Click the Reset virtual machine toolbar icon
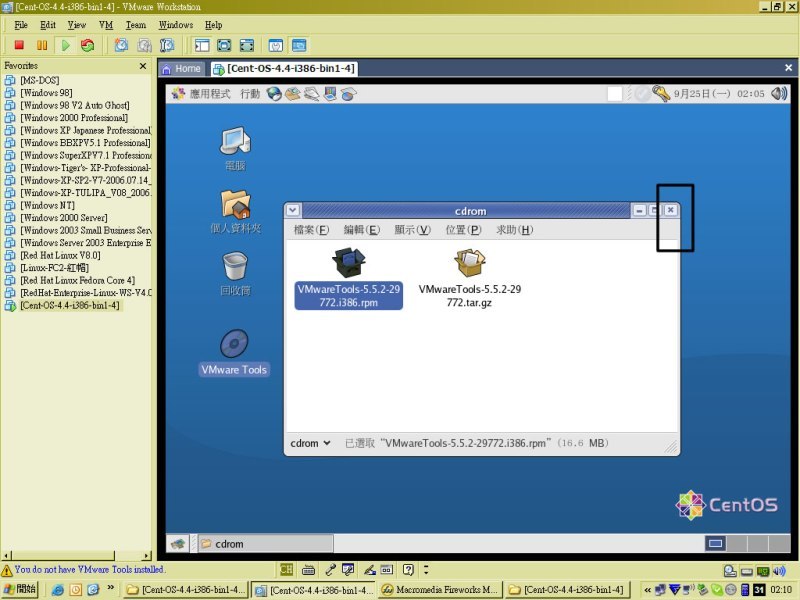Image resolution: width=800 pixels, height=600 pixels. coord(88,45)
